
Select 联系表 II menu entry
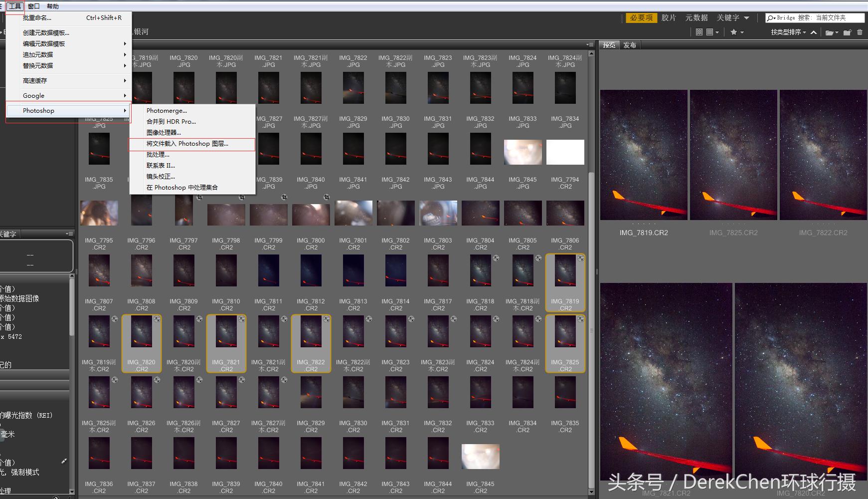point(192,166)
